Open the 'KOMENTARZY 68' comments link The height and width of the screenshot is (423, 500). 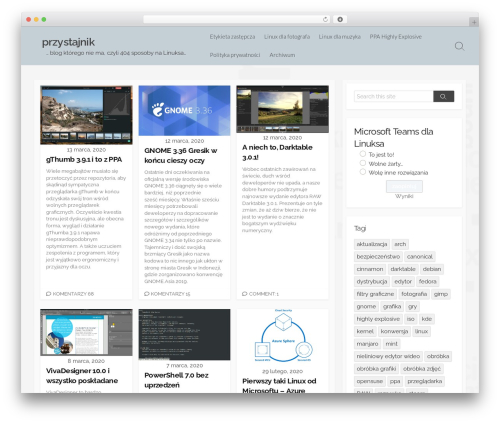pyautogui.click(x=73, y=294)
